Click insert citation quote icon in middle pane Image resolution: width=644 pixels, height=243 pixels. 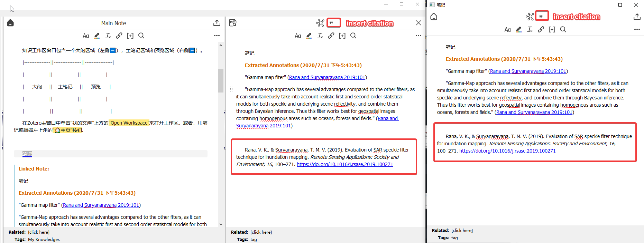click(x=333, y=23)
